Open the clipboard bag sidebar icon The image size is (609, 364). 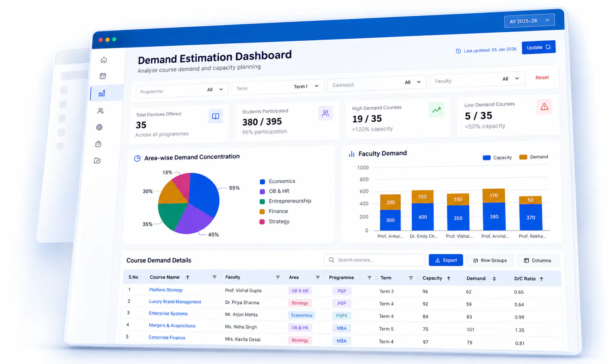point(98,144)
